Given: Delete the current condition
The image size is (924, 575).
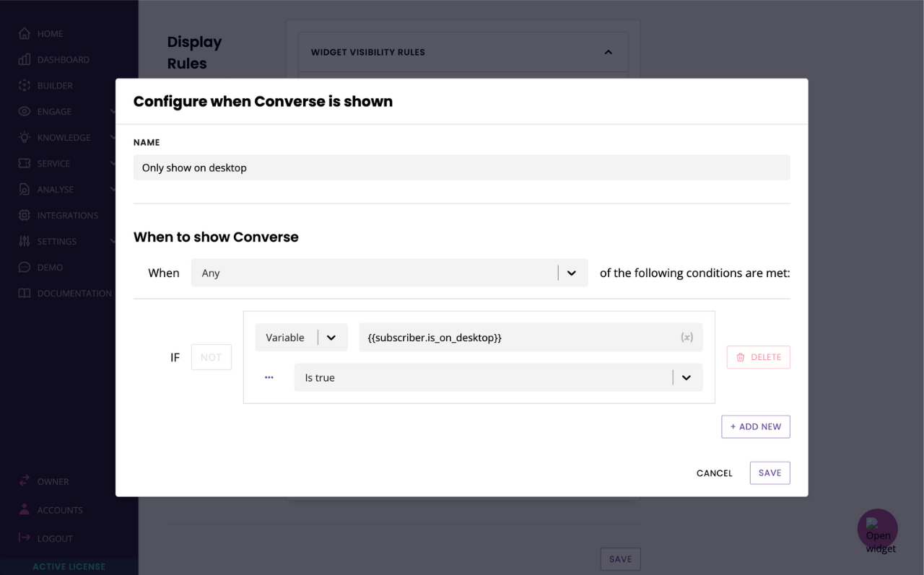Looking at the screenshot, I should point(758,357).
